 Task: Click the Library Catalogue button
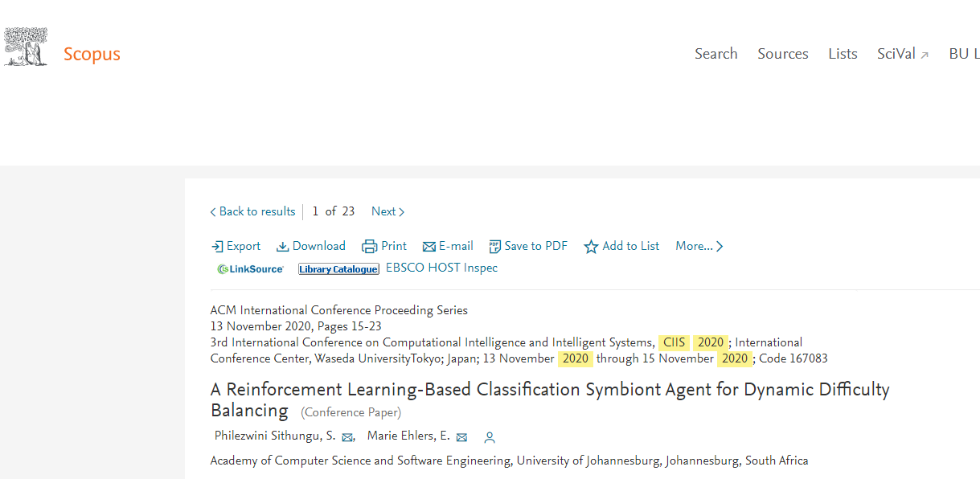point(338,269)
